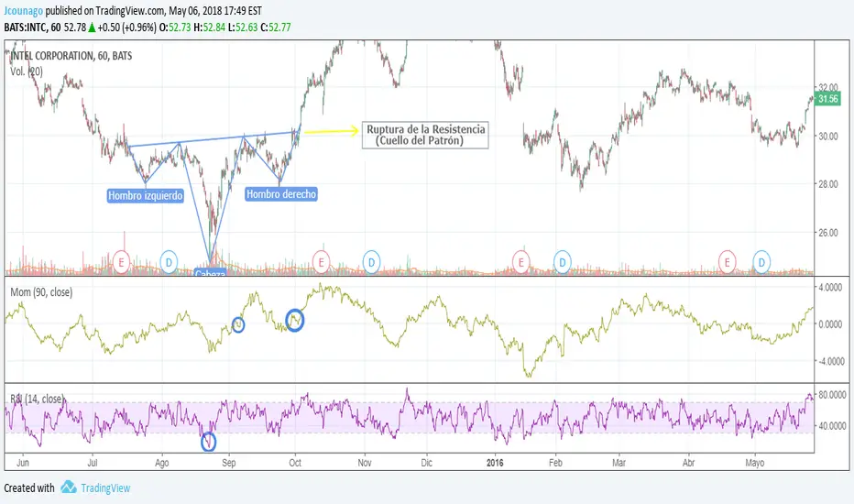Open the TradingView link at bottom
This screenshot has height=504, width=854.
[x=105, y=488]
